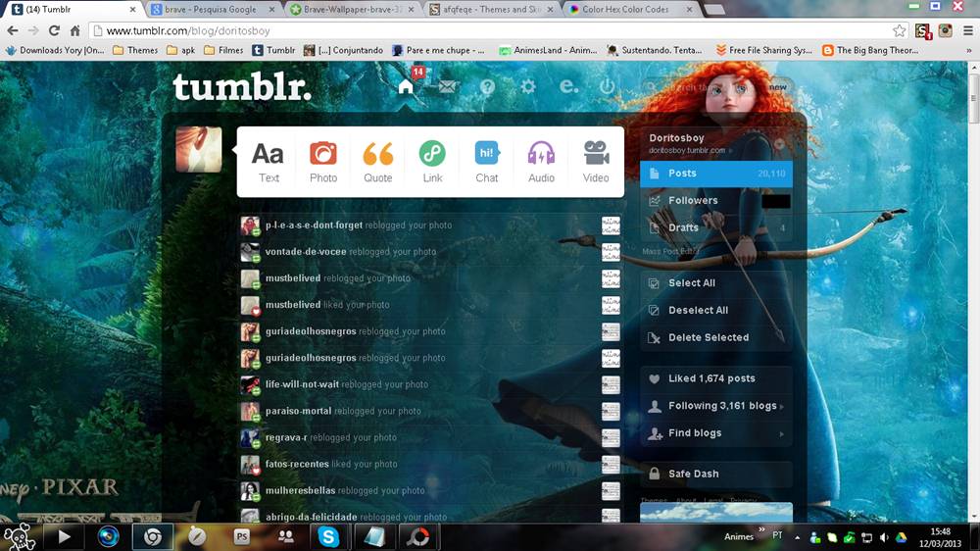Create a new Audio post

541,162
